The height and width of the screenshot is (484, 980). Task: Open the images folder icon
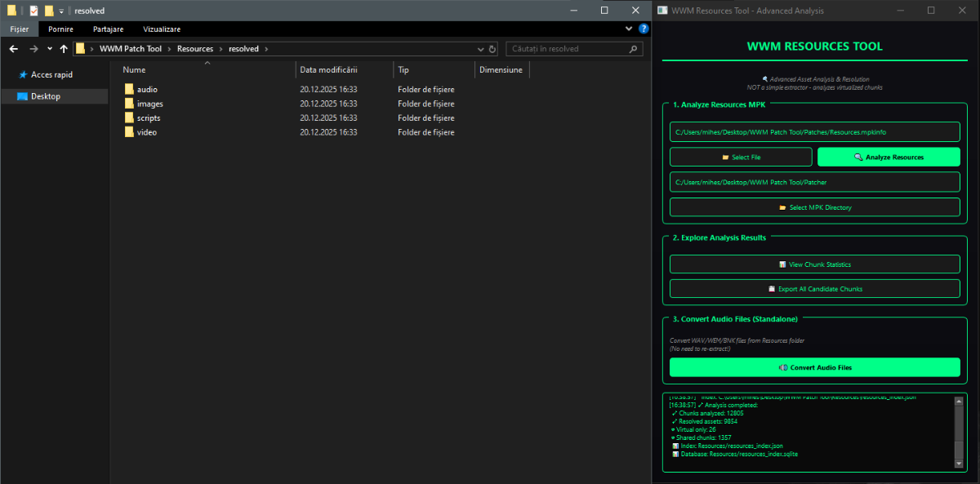(129, 104)
